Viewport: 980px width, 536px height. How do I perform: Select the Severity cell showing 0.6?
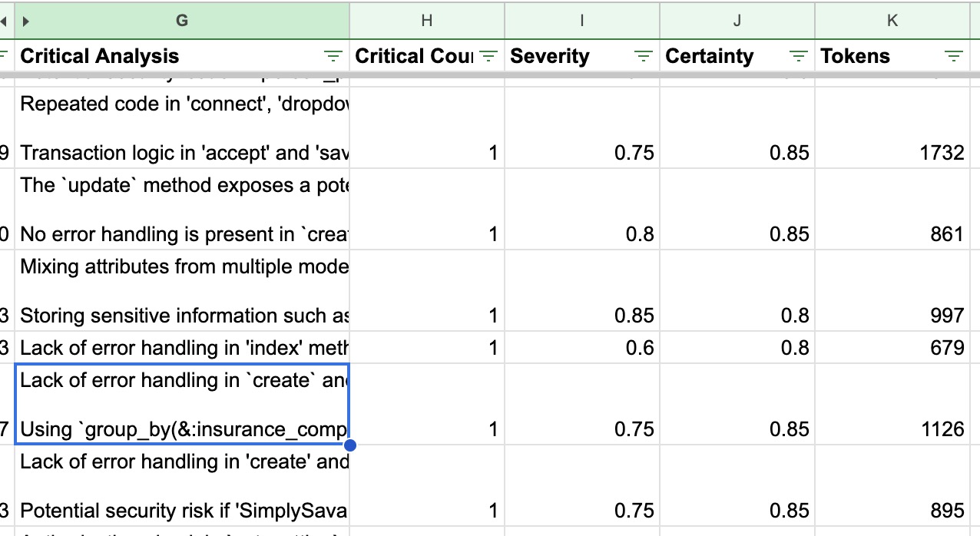581,347
